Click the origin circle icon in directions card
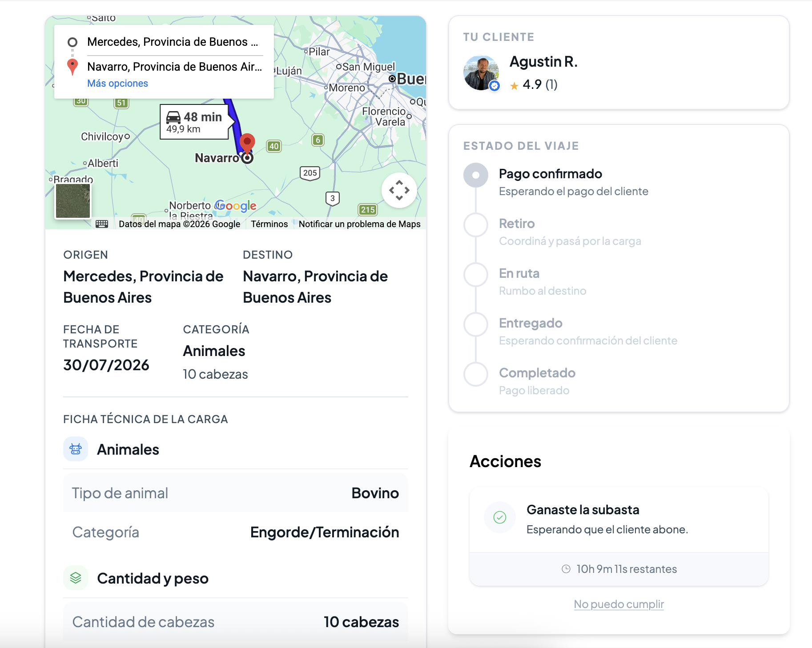Image resolution: width=812 pixels, height=648 pixels. click(x=72, y=42)
